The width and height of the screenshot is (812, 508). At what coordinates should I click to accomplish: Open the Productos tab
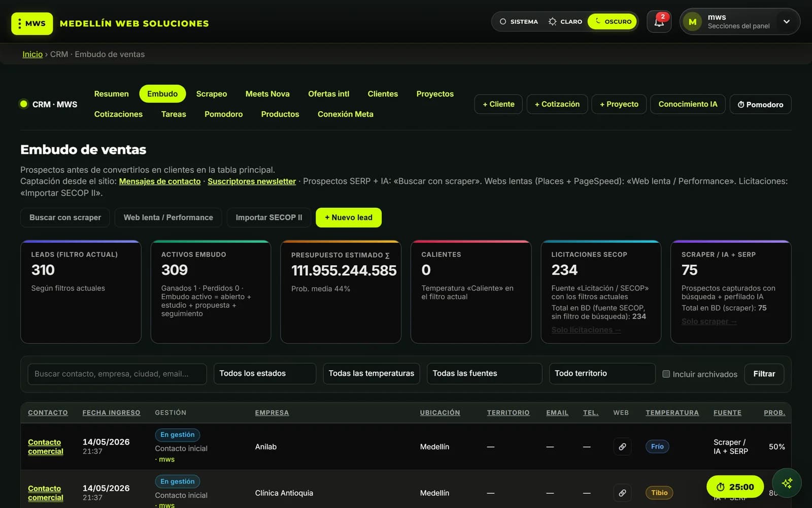point(280,114)
